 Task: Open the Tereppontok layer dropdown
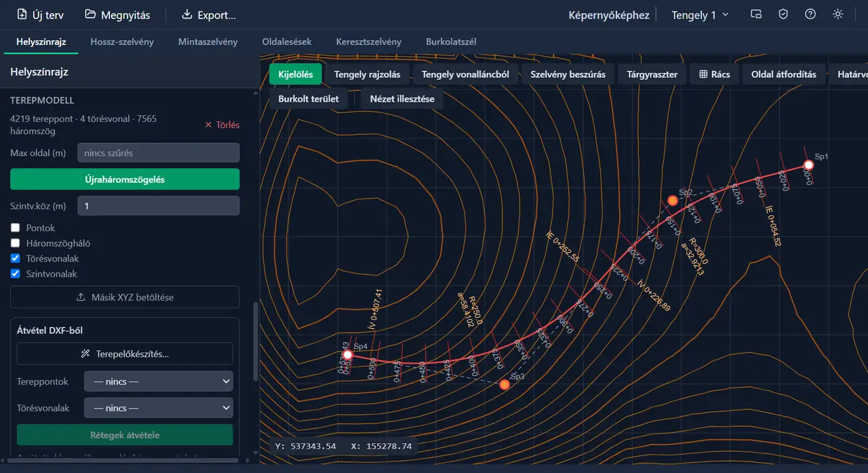click(x=159, y=382)
